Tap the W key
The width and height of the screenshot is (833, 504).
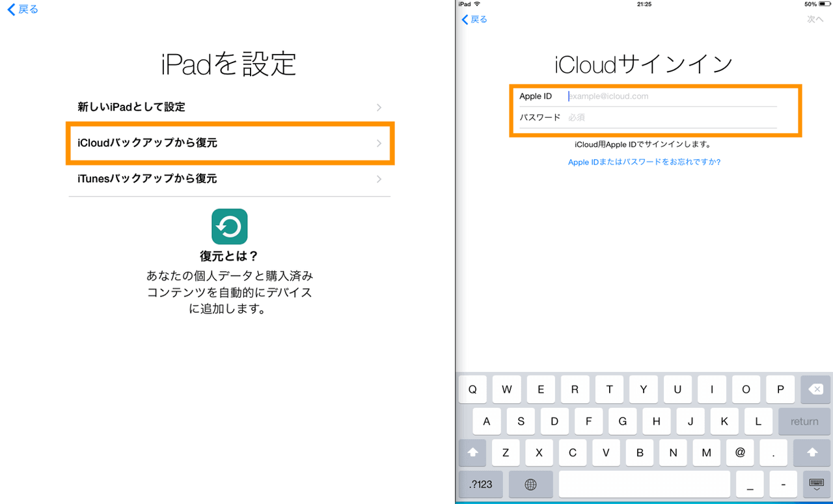coord(506,390)
